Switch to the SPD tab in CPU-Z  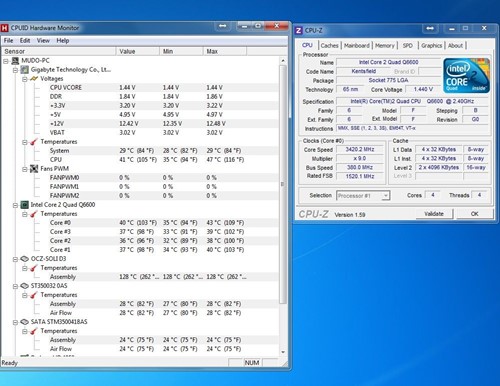pos(407,46)
